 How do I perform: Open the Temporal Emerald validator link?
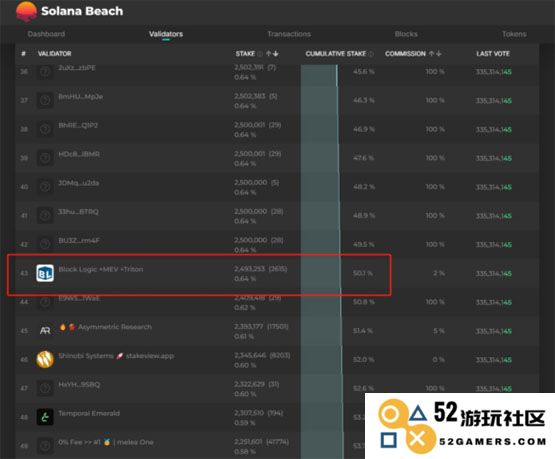[x=89, y=413]
